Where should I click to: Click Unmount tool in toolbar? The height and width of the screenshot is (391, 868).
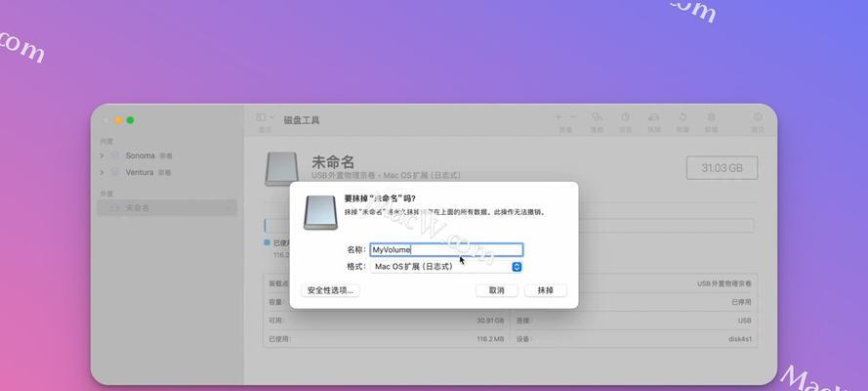coord(712,117)
